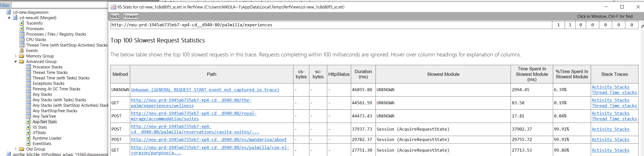Viewport: 644px width, 156px height.
Task: Open the es/mandarina/about request link
Action: click(x=209, y=140)
